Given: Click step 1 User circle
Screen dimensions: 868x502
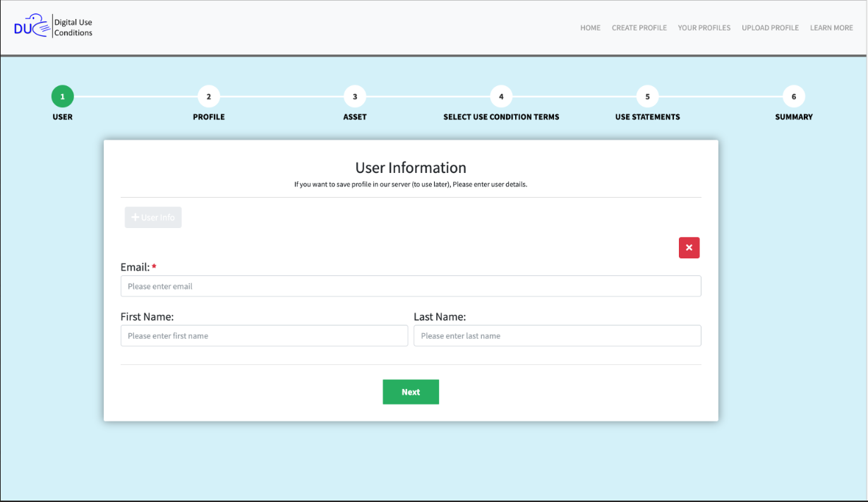Looking at the screenshot, I should click(x=62, y=97).
